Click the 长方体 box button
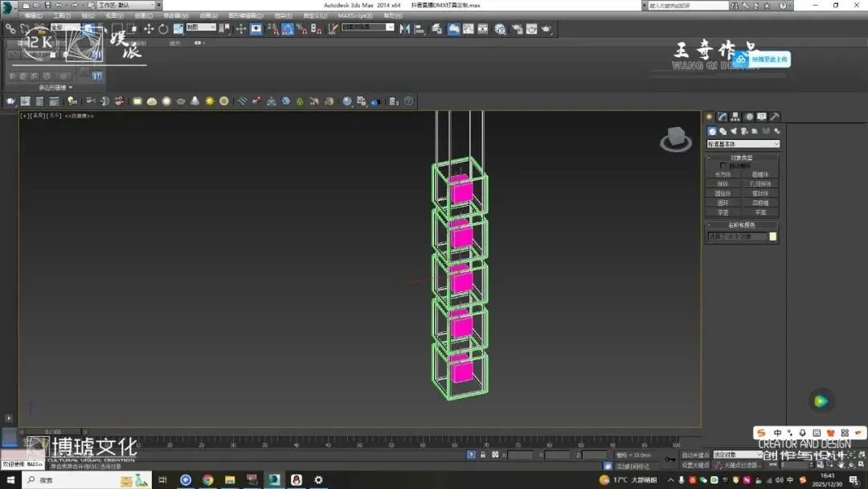 click(x=723, y=175)
